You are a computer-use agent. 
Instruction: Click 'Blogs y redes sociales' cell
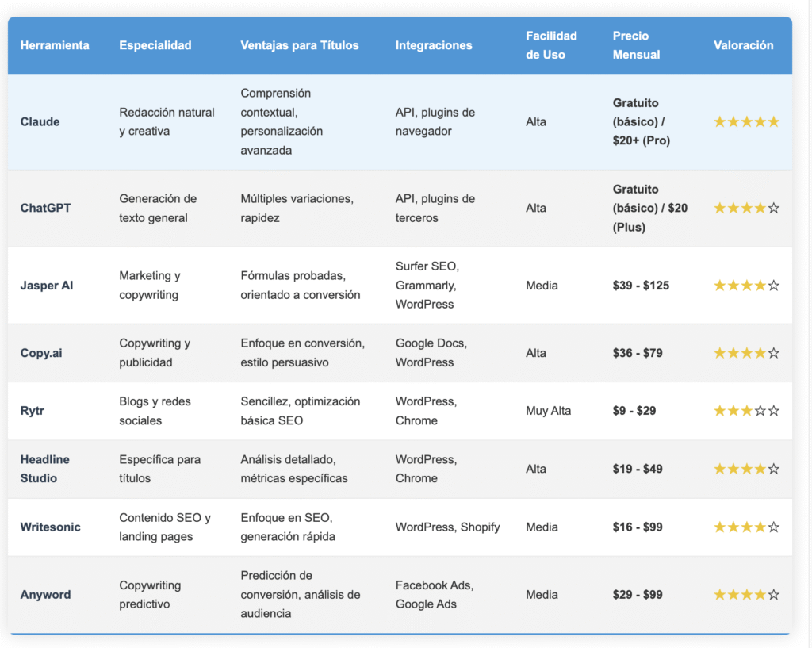[x=155, y=411]
